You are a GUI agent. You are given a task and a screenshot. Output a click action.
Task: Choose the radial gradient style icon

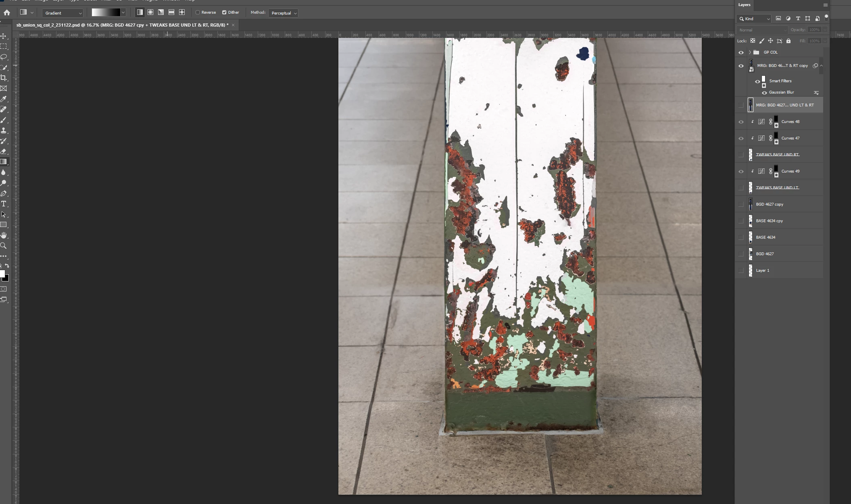[150, 12]
